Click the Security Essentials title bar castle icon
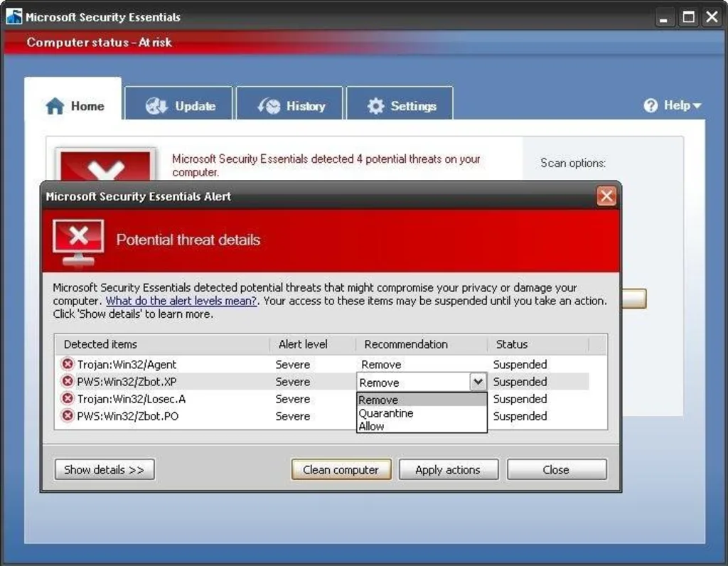The width and height of the screenshot is (728, 566). click(x=14, y=16)
